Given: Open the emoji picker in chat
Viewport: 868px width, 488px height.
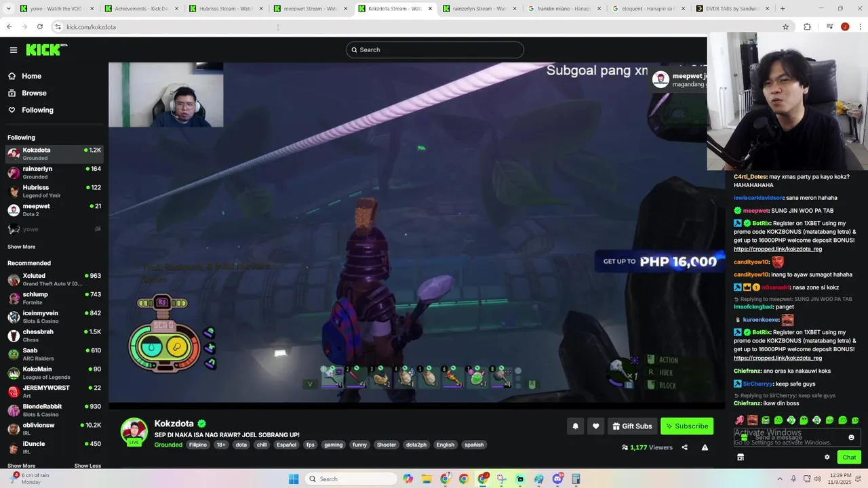Looking at the screenshot, I should [x=852, y=437].
